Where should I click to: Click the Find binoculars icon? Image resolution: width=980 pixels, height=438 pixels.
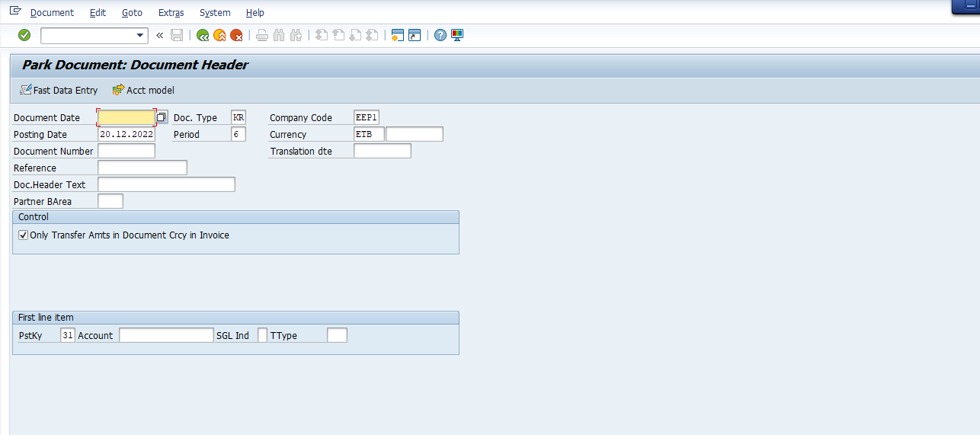(x=279, y=35)
